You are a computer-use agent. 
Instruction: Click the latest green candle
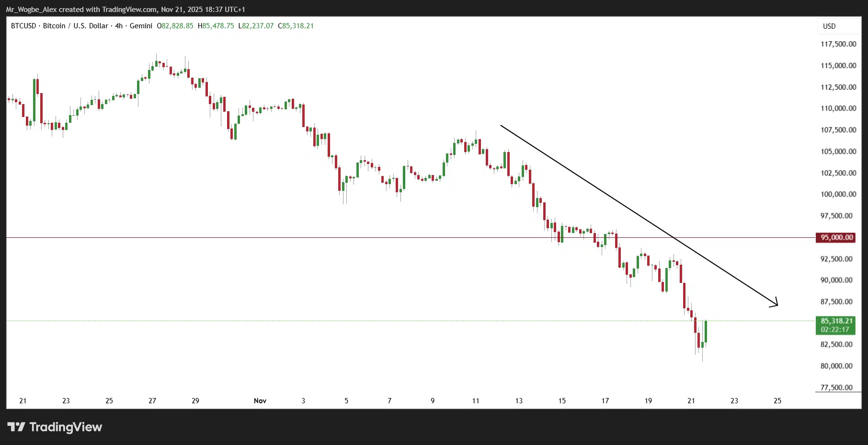coord(706,331)
